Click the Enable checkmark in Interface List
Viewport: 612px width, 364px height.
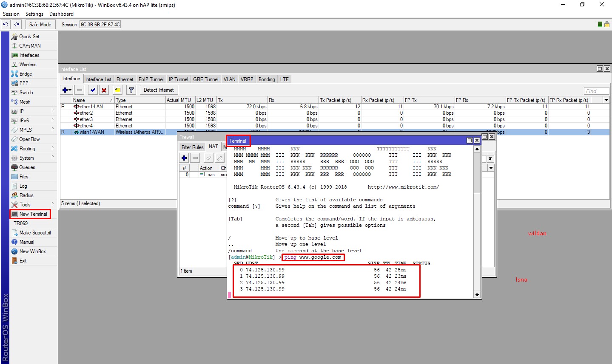93,90
